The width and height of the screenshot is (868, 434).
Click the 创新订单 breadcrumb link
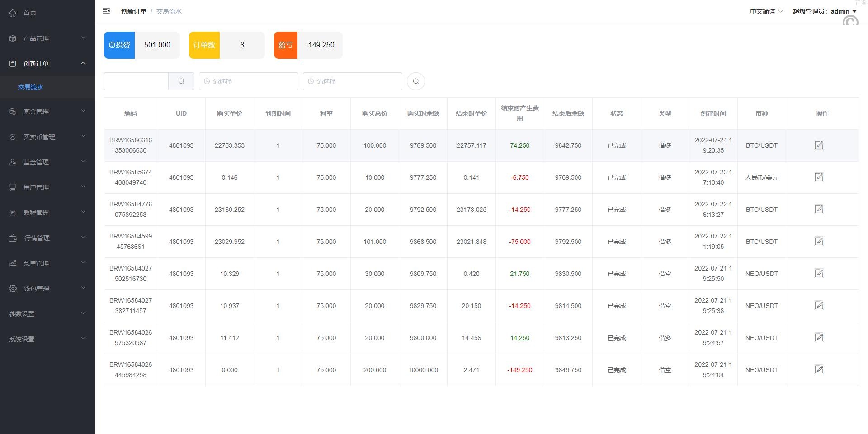(133, 11)
